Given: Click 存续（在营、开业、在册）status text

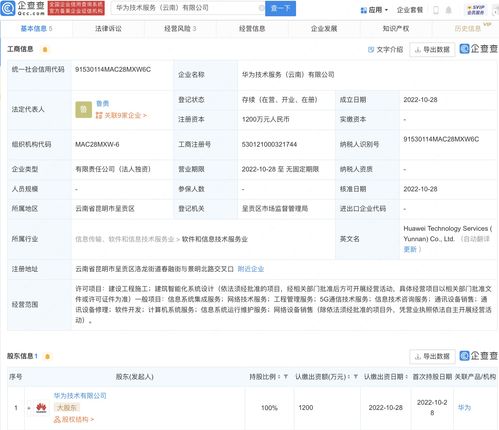Looking at the screenshot, I should pos(279,100).
